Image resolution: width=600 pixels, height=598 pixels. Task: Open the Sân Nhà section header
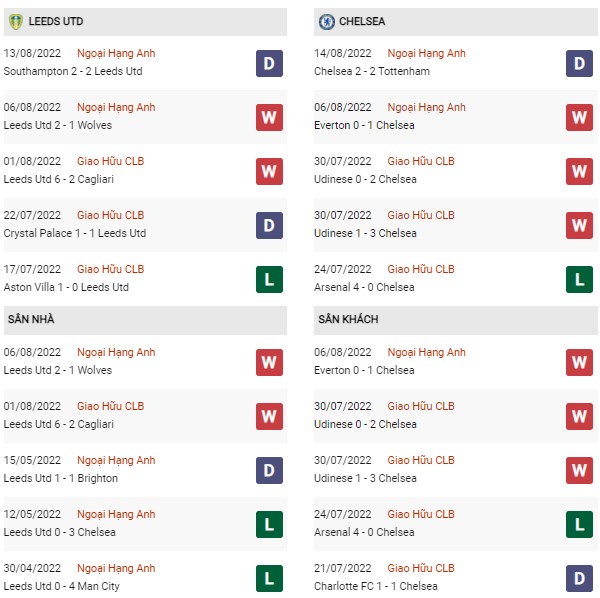[x=145, y=320]
